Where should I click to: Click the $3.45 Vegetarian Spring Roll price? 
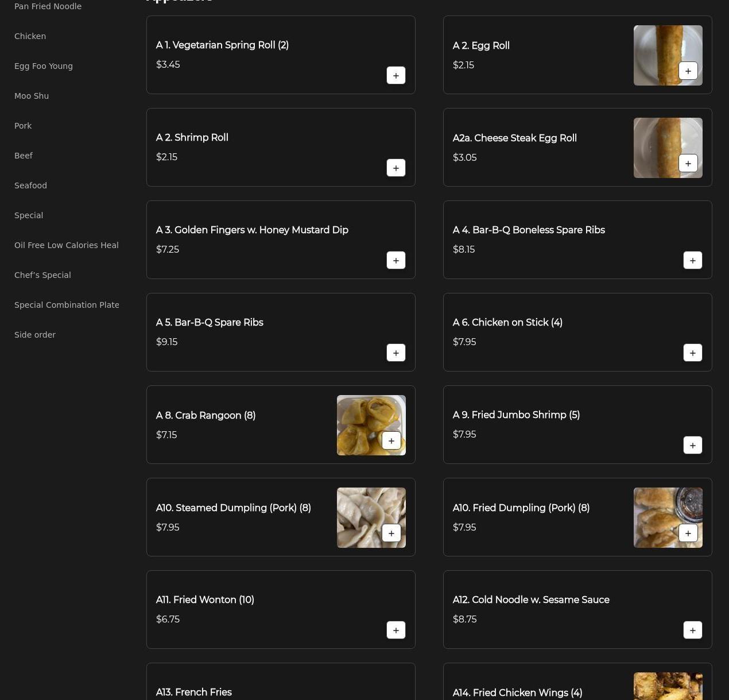pos(168,65)
